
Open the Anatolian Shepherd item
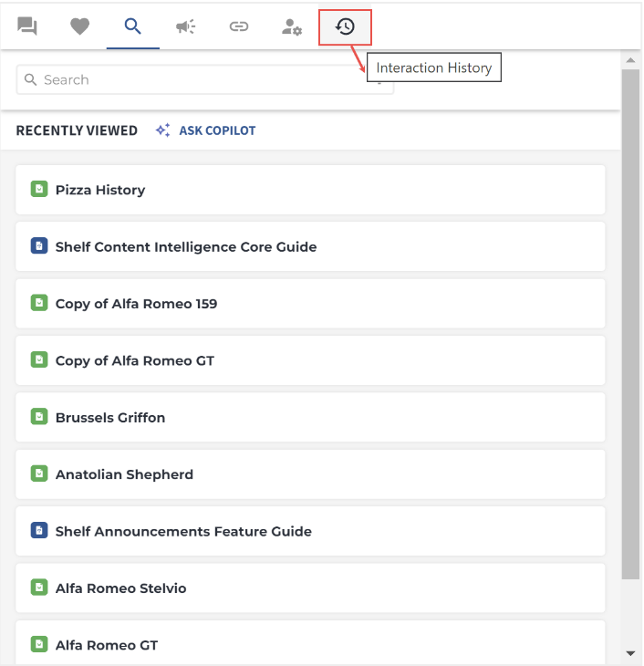pos(310,474)
